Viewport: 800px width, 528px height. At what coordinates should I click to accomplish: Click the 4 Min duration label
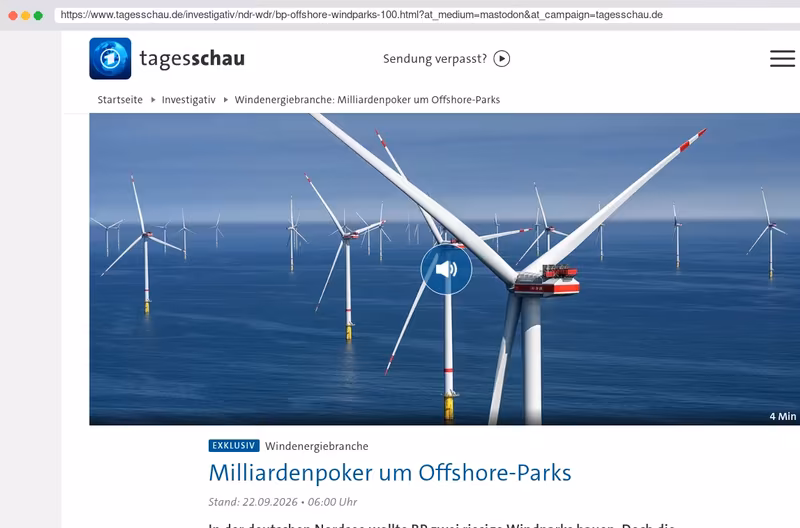pyautogui.click(x=783, y=416)
